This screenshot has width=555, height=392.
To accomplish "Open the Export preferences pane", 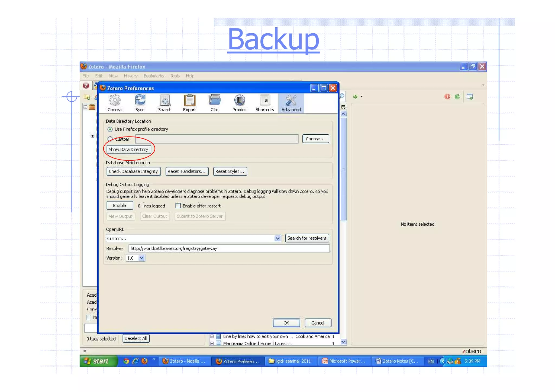I will coord(189,103).
